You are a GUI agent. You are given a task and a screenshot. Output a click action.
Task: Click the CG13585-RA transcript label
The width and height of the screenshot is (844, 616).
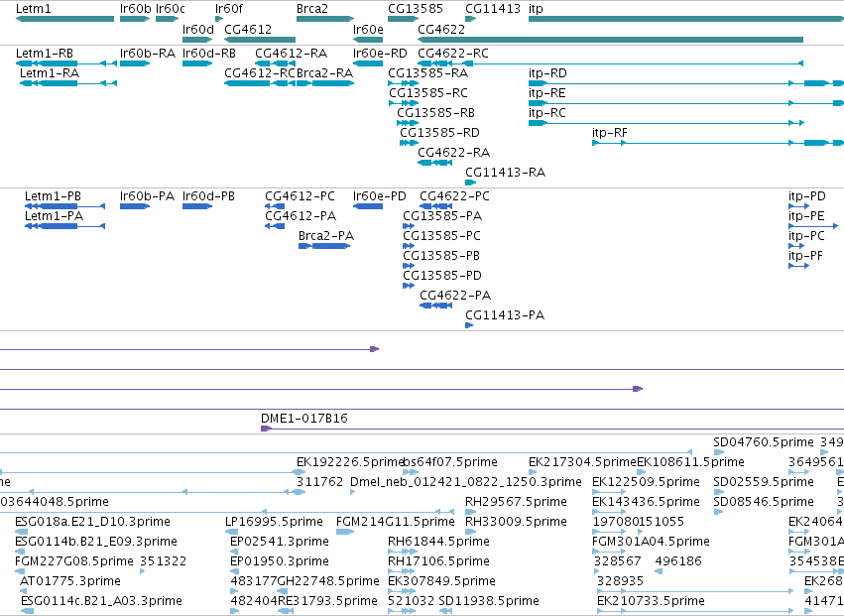coord(428,72)
